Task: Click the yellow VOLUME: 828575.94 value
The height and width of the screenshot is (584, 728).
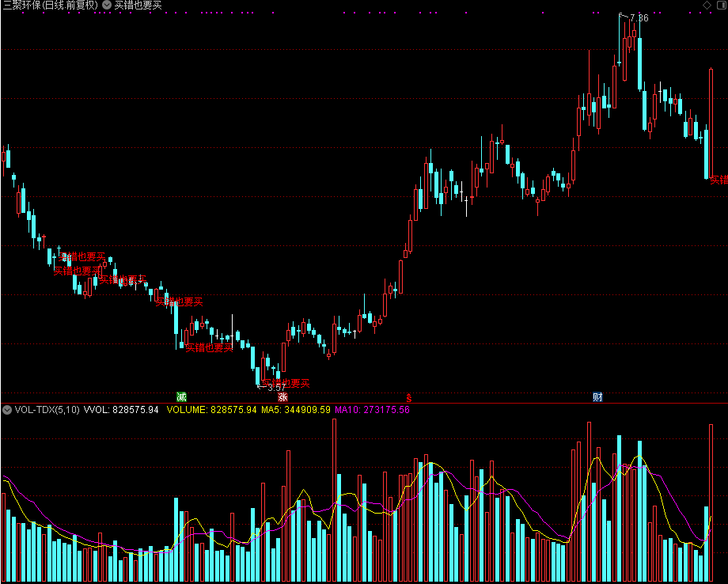Action: 211,410
